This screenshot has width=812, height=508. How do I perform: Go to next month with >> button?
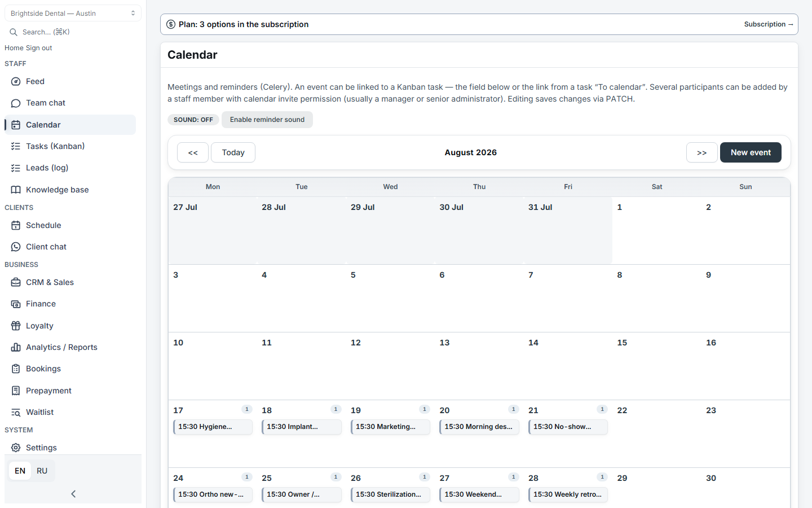click(x=702, y=152)
